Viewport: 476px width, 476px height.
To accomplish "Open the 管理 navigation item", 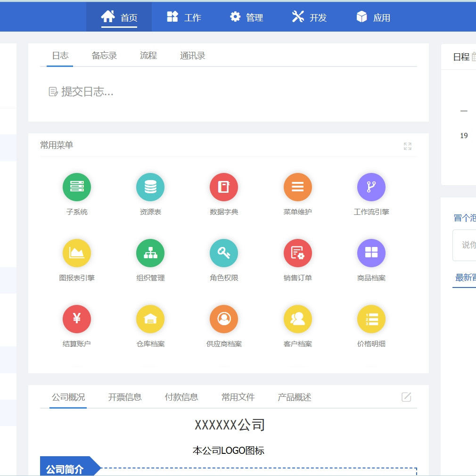I will point(246,17).
